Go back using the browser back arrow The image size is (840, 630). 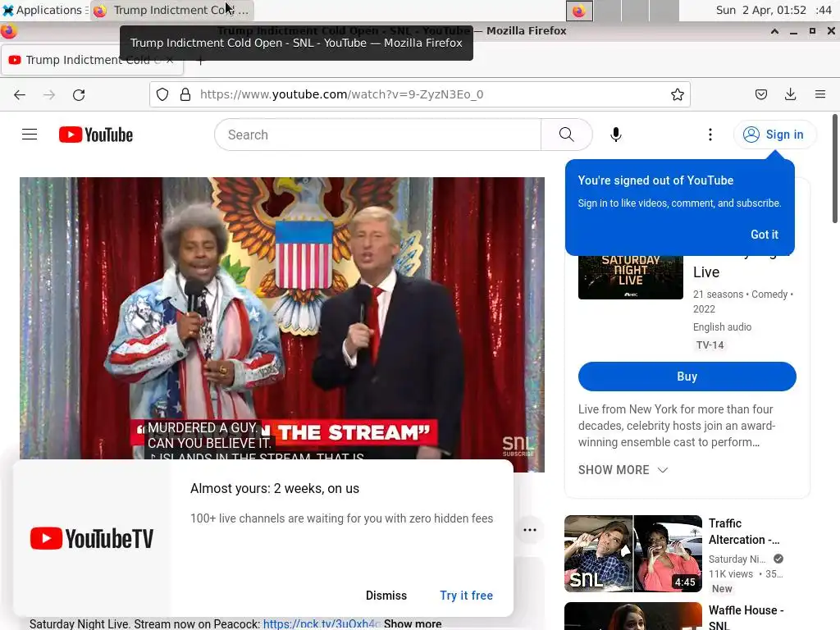[x=20, y=95]
